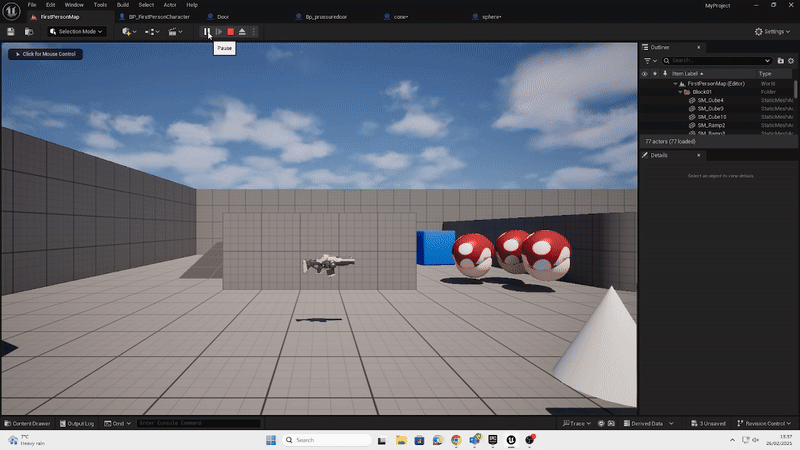
Task: Save the current level with the disk icon
Action: tap(11, 32)
